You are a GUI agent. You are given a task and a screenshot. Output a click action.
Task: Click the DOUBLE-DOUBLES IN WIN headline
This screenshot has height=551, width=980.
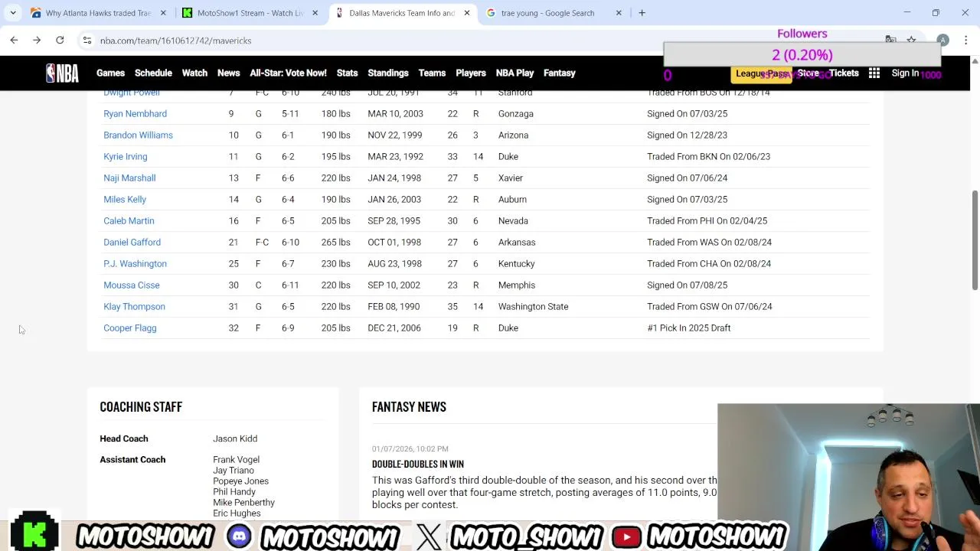[417, 465]
